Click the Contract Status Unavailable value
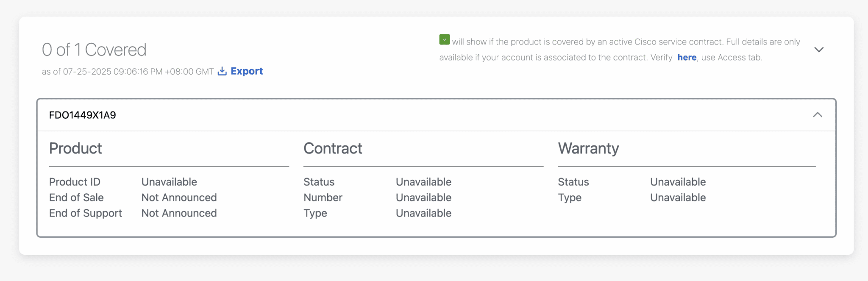Viewport: 868px width, 281px height. (423, 182)
